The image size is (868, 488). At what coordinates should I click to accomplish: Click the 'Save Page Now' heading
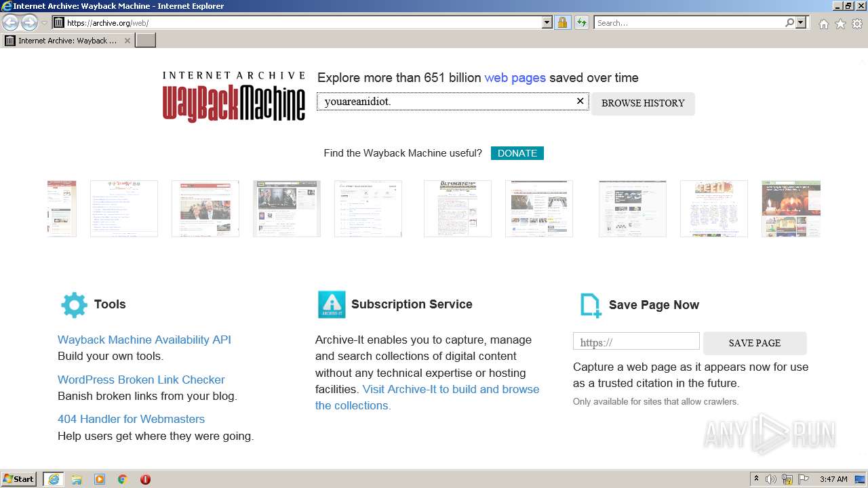pyautogui.click(x=654, y=305)
